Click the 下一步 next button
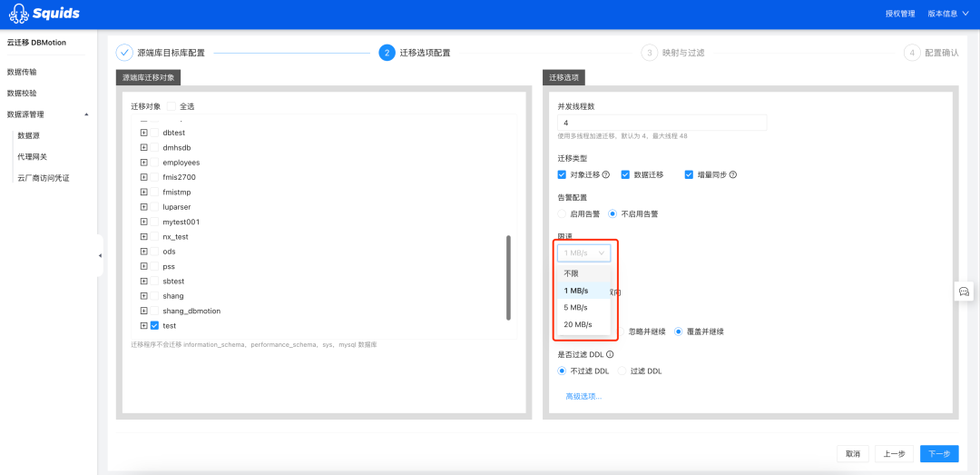980x475 pixels. point(939,454)
